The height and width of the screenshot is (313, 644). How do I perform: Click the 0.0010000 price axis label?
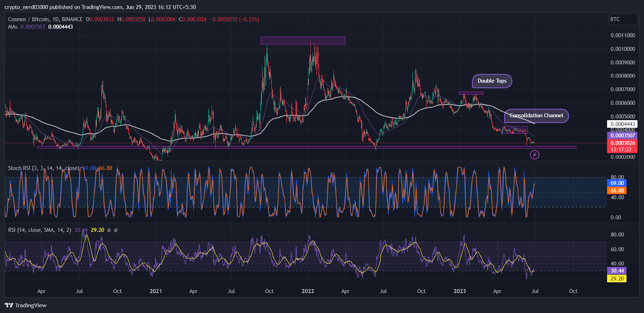pos(623,49)
